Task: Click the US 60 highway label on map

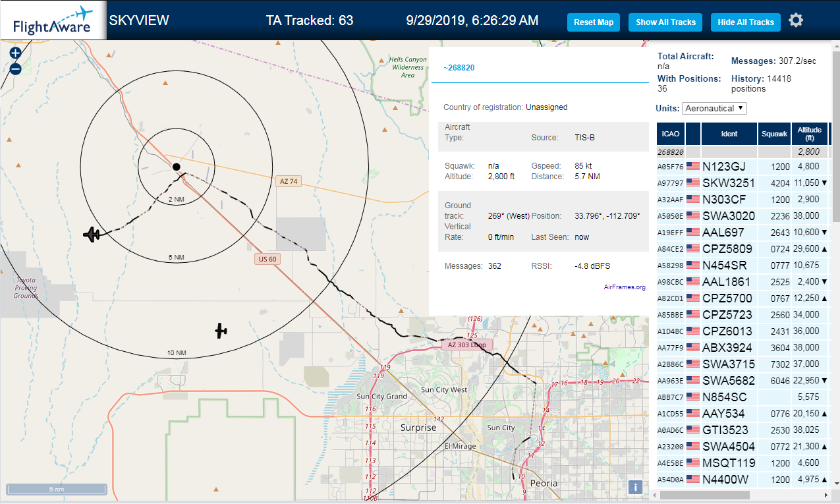Action: coord(267,259)
